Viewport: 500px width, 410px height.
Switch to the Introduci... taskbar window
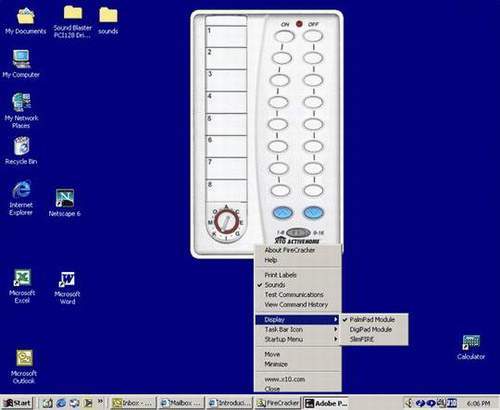(229, 403)
